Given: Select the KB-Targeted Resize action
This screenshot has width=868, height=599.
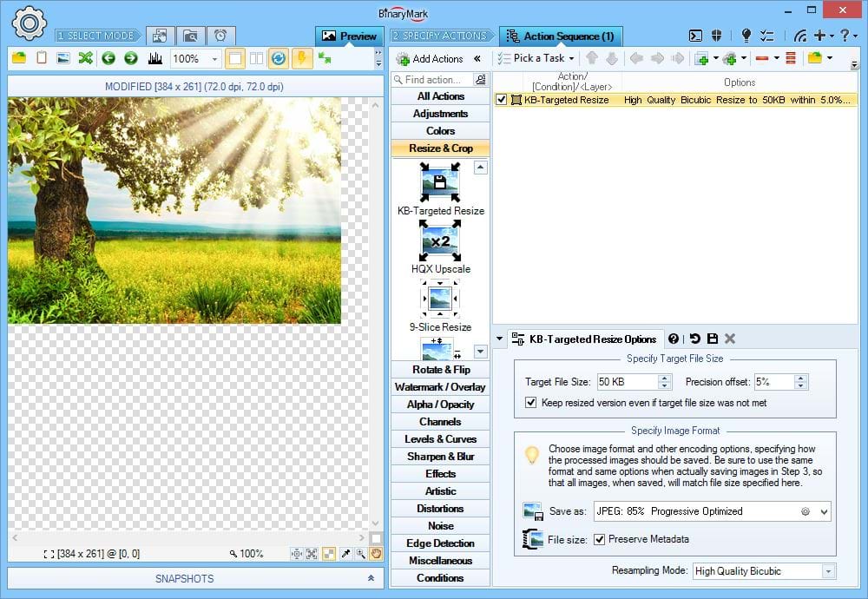Looking at the screenshot, I should coord(439,189).
